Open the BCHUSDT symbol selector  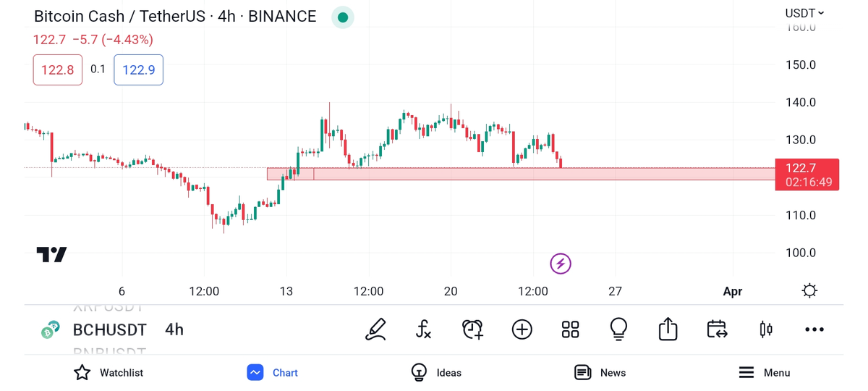tap(109, 330)
